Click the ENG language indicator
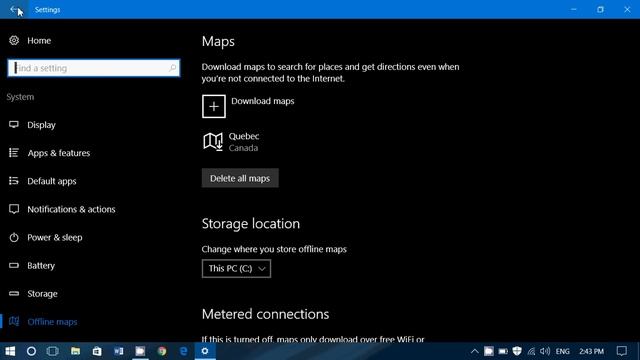The image size is (640, 360). click(562, 351)
